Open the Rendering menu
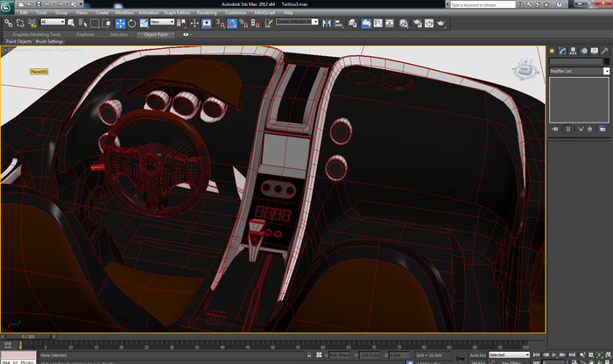Screen dimensions: 613x364 (x=207, y=13)
